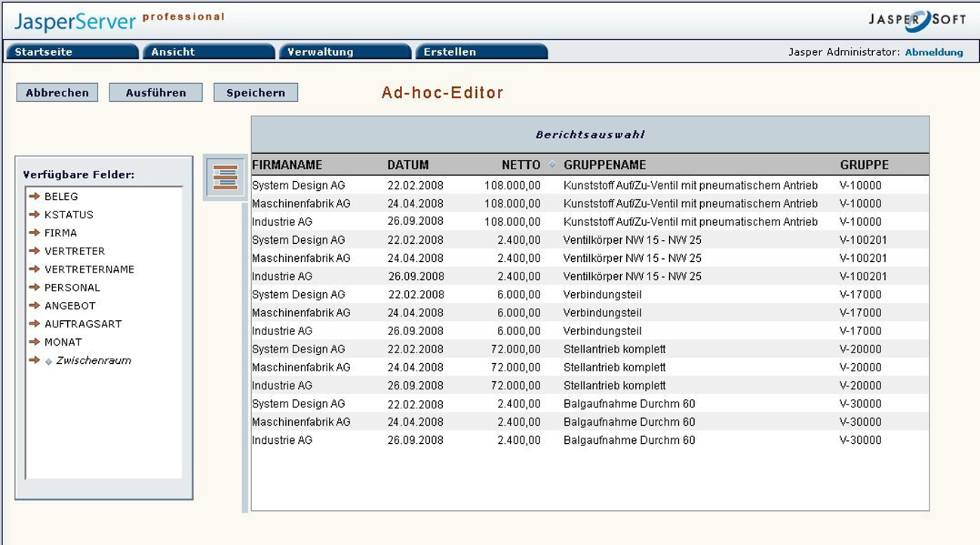Click the diamond sort icon beside NETTO

(x=551, y=165)
